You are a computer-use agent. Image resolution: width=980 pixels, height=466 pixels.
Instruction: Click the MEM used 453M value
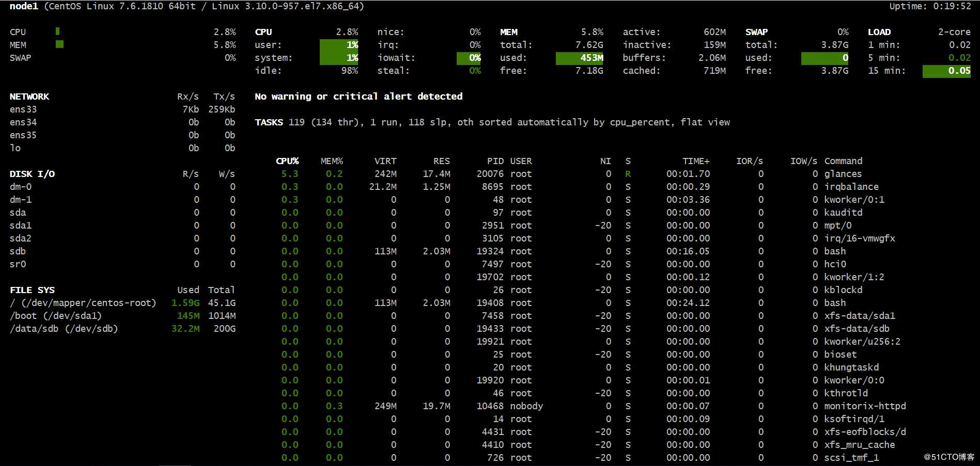[580, 58]
